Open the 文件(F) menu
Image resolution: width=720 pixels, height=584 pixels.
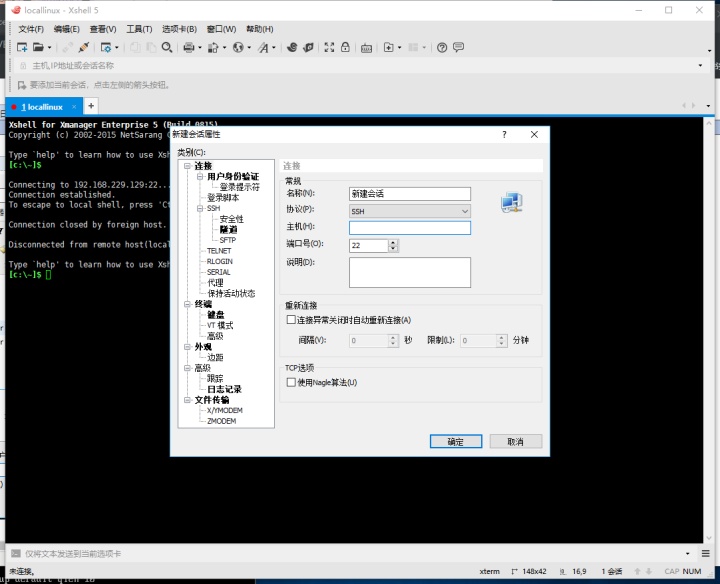(x=31, y=29)
